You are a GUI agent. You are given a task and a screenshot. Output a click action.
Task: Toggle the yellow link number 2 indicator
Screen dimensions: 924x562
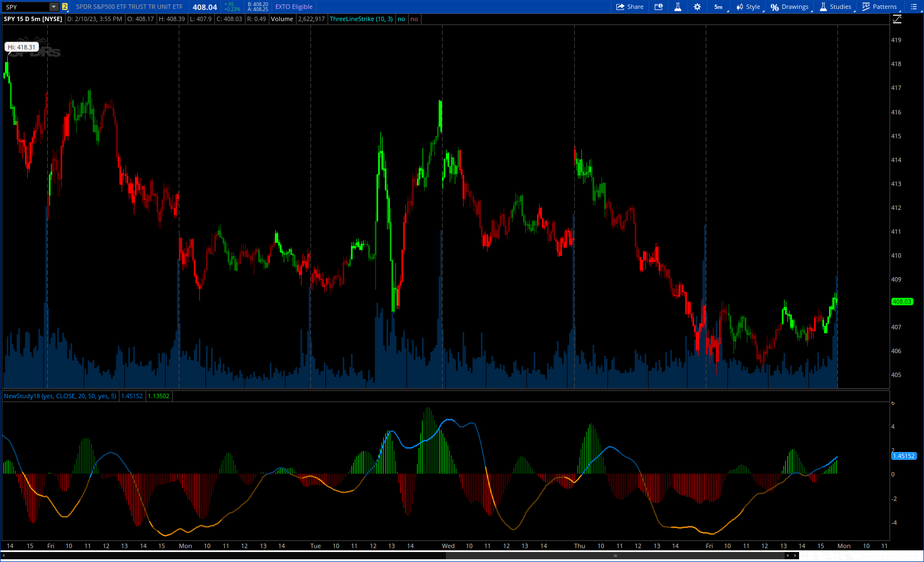(x=65, y=7)
